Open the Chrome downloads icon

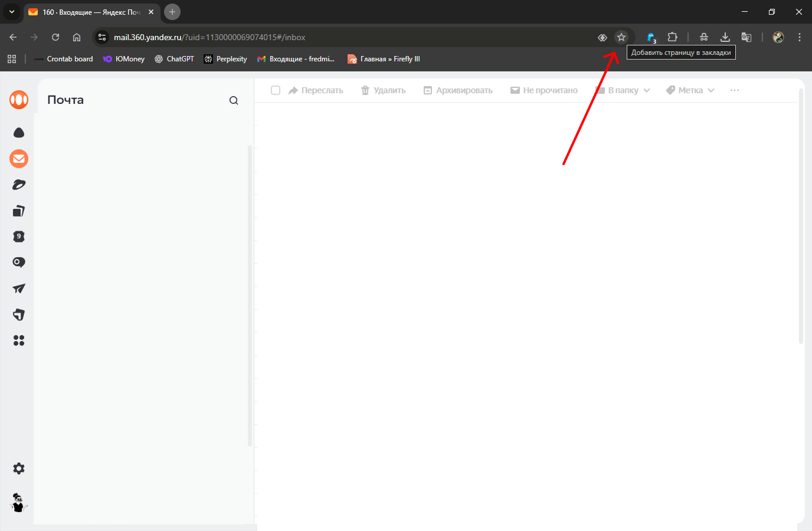[725, 37]
